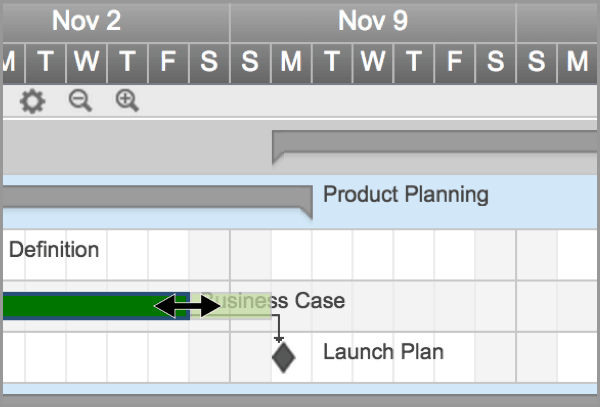Click the zoom in magnifier

[x=127, y=101]
